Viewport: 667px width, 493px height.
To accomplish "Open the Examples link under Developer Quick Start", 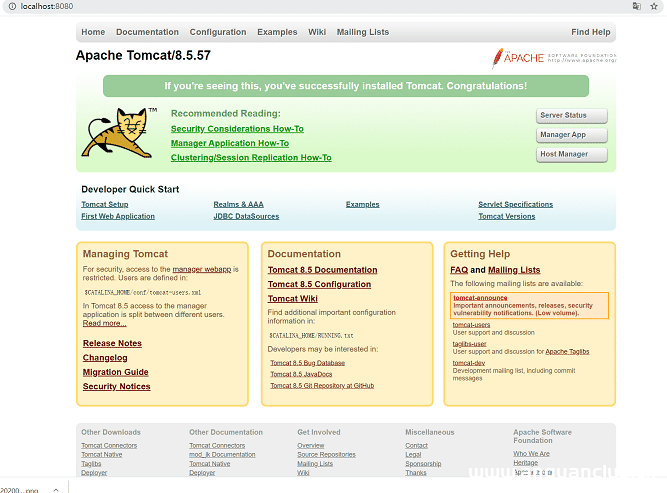I will (x=362, y=205).
